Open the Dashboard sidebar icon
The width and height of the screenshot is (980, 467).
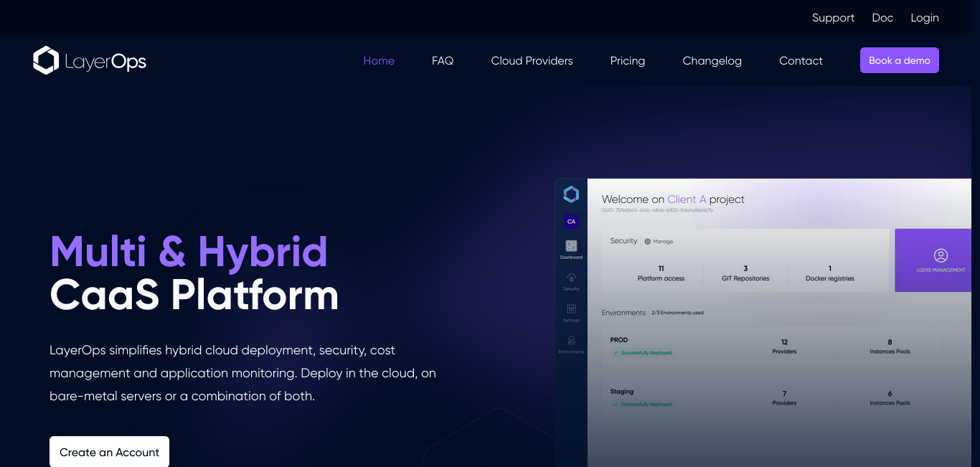point(571,246)
